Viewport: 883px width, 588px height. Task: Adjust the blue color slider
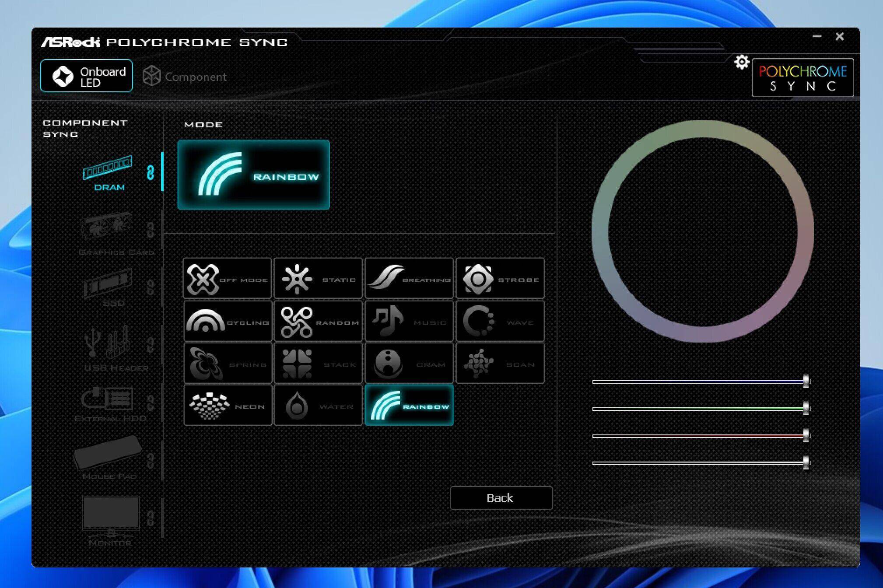pos(701,381)
